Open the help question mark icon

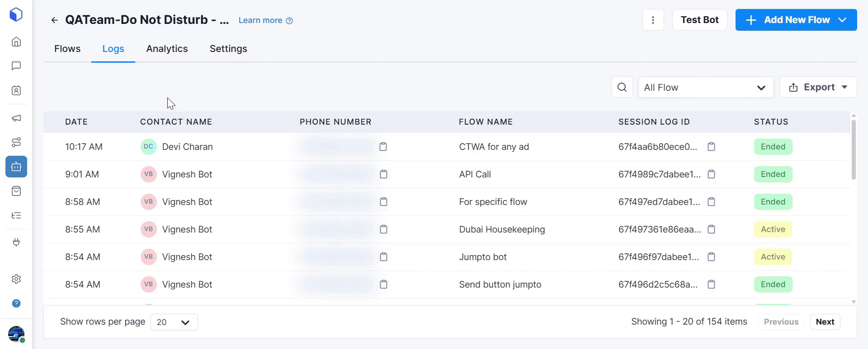pos(16,303)
